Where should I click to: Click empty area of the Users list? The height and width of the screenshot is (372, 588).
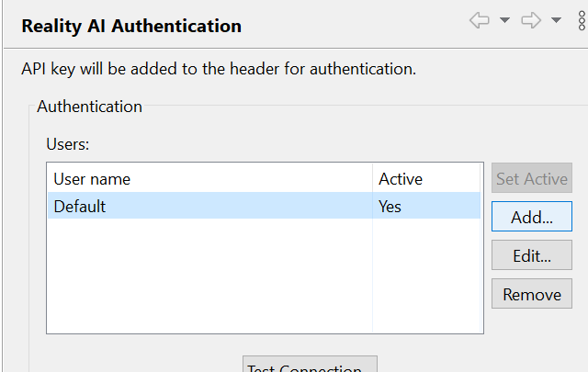click(x=209, y=276)
